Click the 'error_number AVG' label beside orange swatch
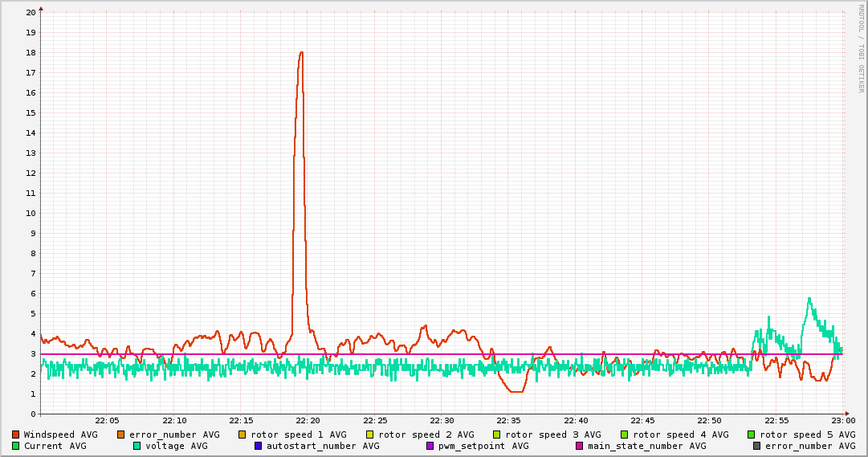Image resolution: width=868 pixels, height=457 pixels. [x=174, y=435]
